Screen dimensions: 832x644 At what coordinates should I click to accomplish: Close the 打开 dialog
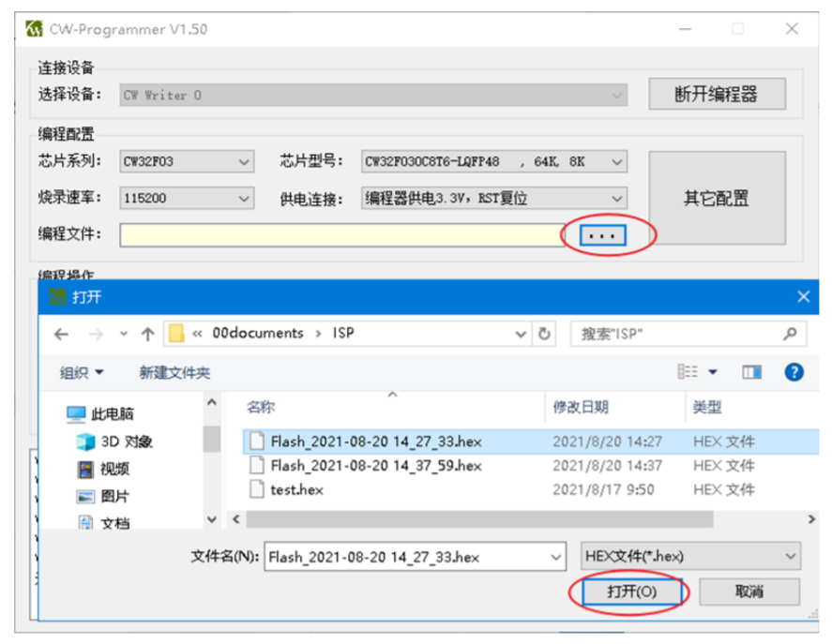coord(803,296)
